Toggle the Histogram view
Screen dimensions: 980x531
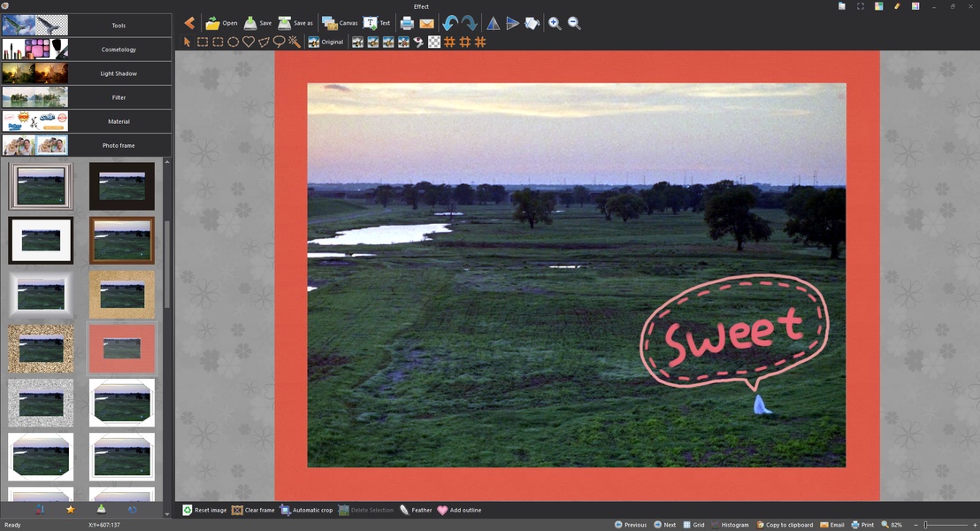pyautogui.click(x=729, y=525)
